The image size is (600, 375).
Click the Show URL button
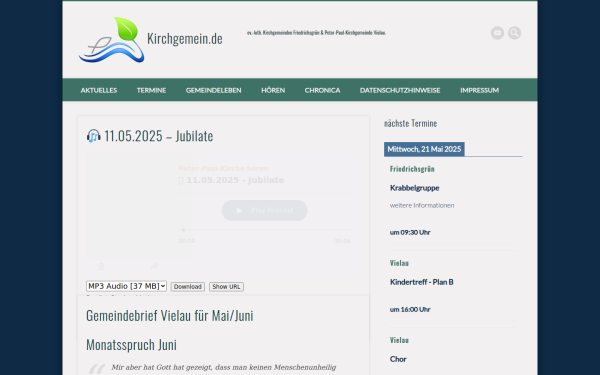226,287
